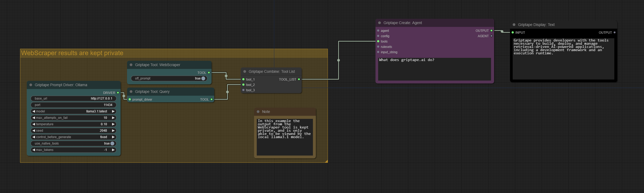Click the DRIVER output port on Ollama node
The image size is (644, 193).
point(118,93)
